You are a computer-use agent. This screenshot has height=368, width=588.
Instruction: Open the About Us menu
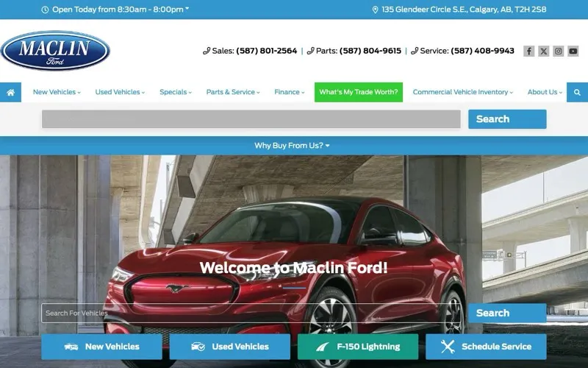tap(545, 92)
